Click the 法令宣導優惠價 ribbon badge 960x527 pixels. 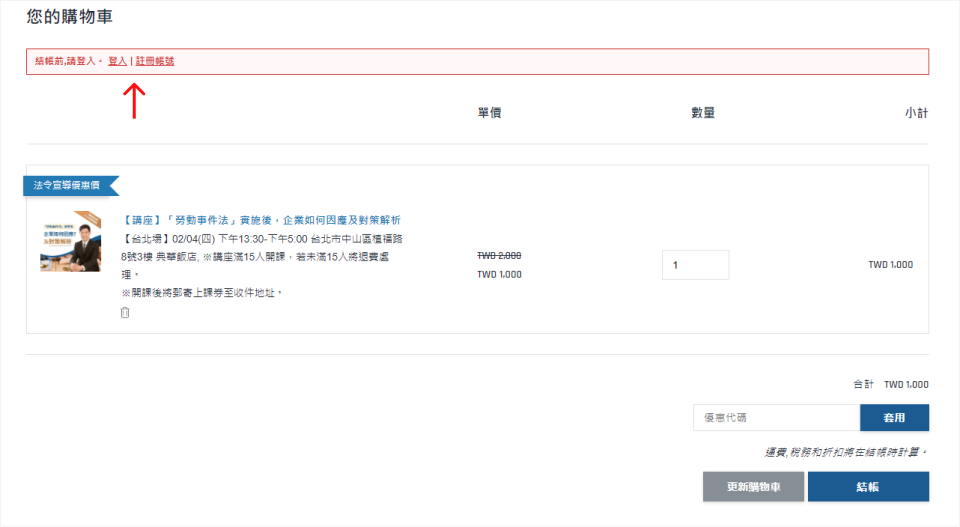tap(70, 185)
